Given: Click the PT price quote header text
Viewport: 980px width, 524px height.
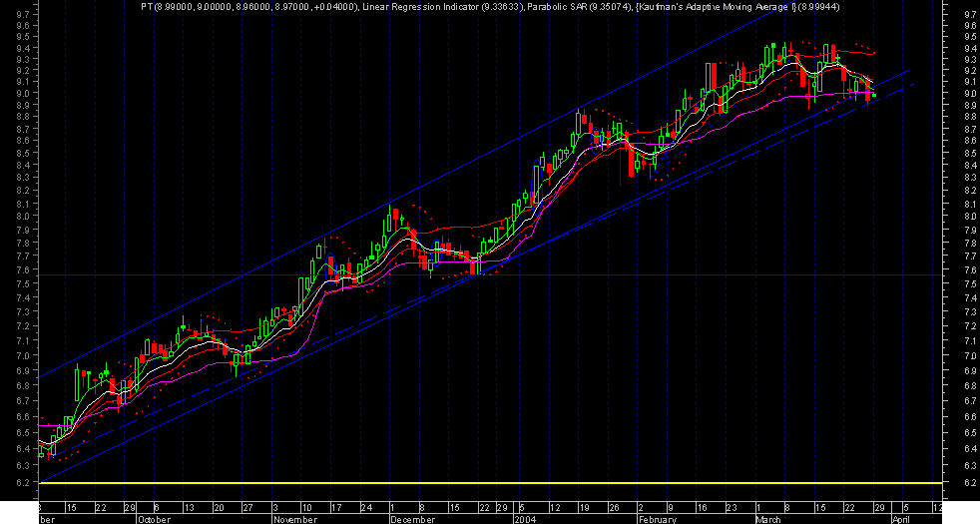Looking at the screenshot, I should tap(250, 7).
